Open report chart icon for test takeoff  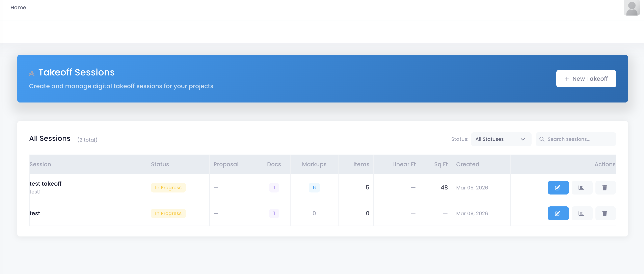pyautogui.click(x=582, y=188)
